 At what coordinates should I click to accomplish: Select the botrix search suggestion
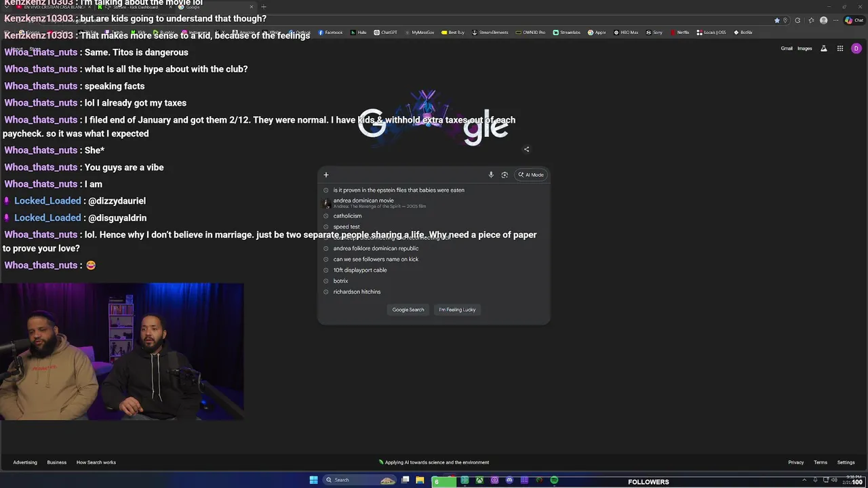[x=434, y=281]
